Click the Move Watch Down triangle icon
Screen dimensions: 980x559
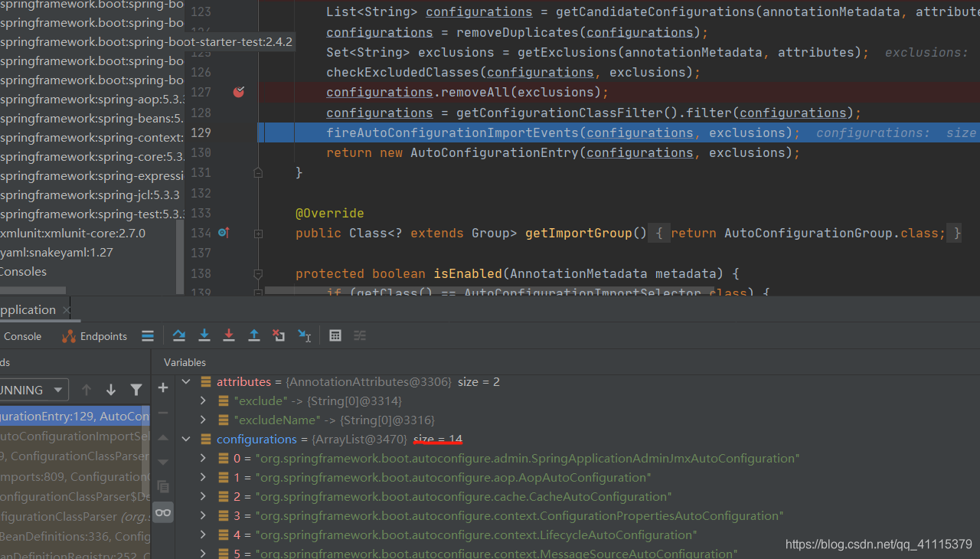(x=162, y=462)
